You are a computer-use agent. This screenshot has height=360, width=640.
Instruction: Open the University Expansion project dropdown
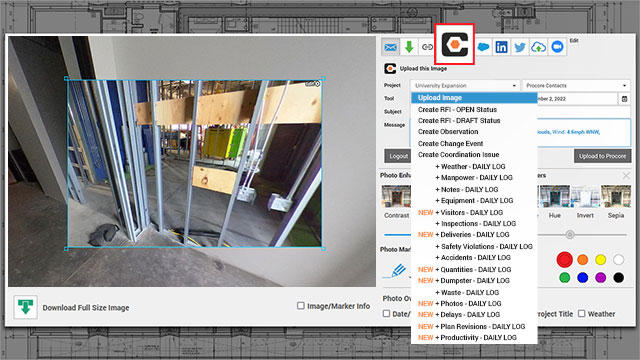tap(464, 85)
